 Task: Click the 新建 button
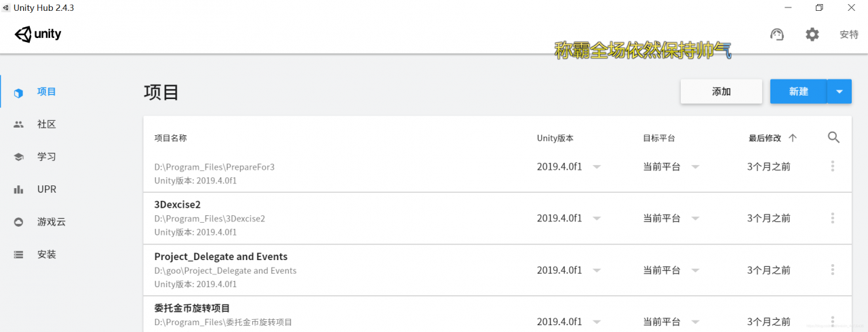[x=799, y=92]
